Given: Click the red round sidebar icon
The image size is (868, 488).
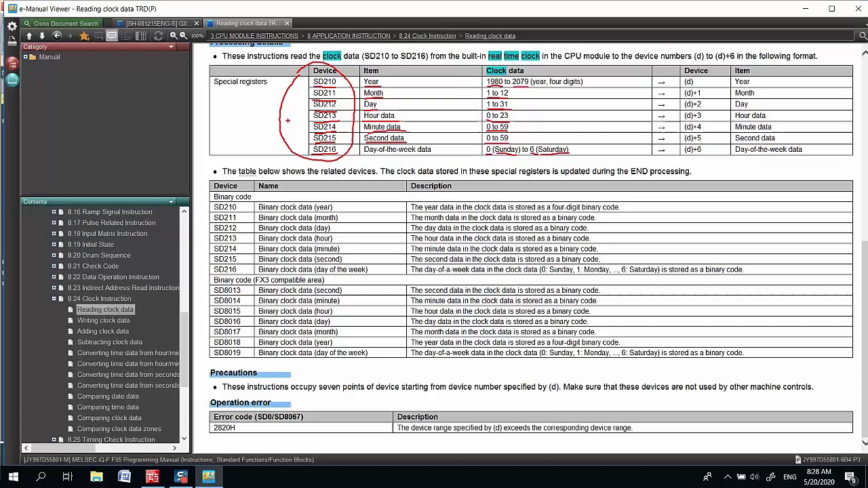Looking at the screenshot, I should pos(12,62).
